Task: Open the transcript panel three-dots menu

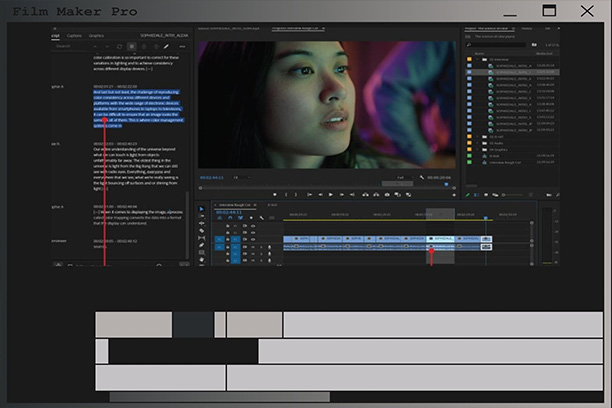Action: pos(181,46)
